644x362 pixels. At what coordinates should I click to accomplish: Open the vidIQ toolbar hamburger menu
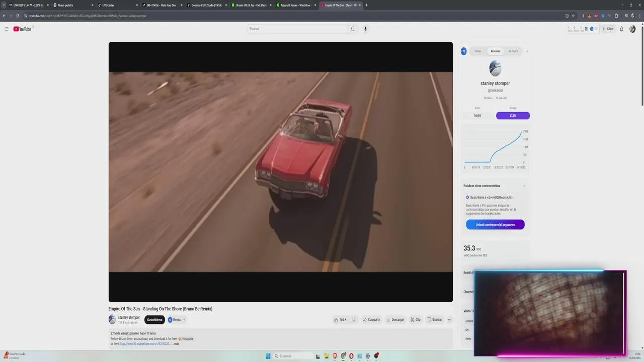pyautogui.click(x=596, y=29)
